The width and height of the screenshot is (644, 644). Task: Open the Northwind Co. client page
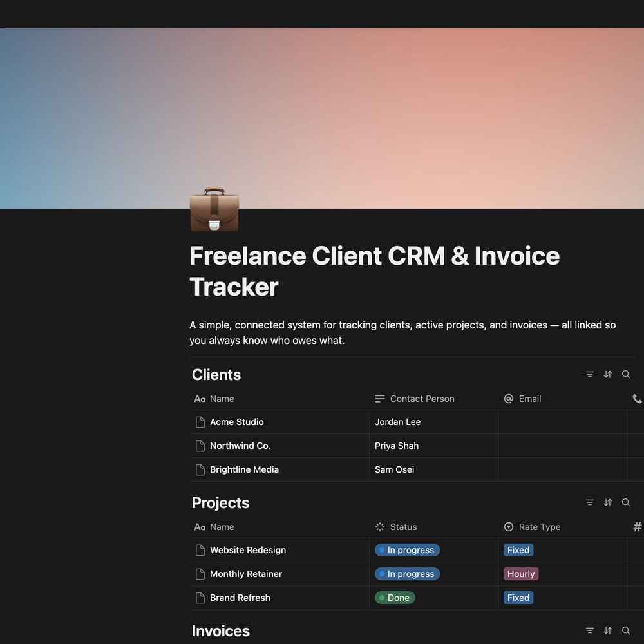[x=240, y=446]
